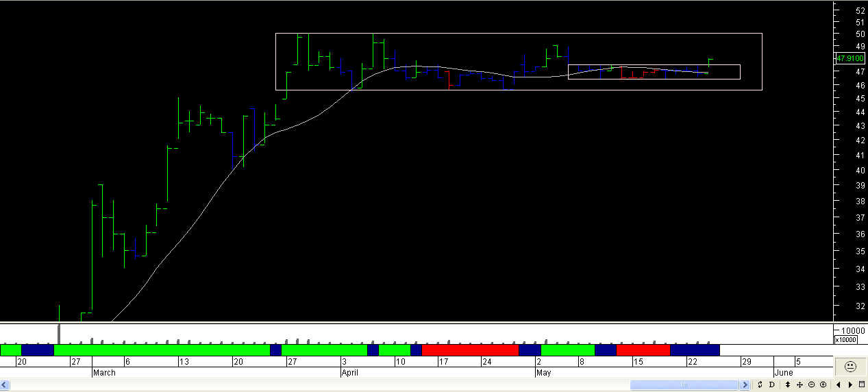
Task: Click the previous left triangle icon
Action: pyautogui.click(x=839, y=384)
